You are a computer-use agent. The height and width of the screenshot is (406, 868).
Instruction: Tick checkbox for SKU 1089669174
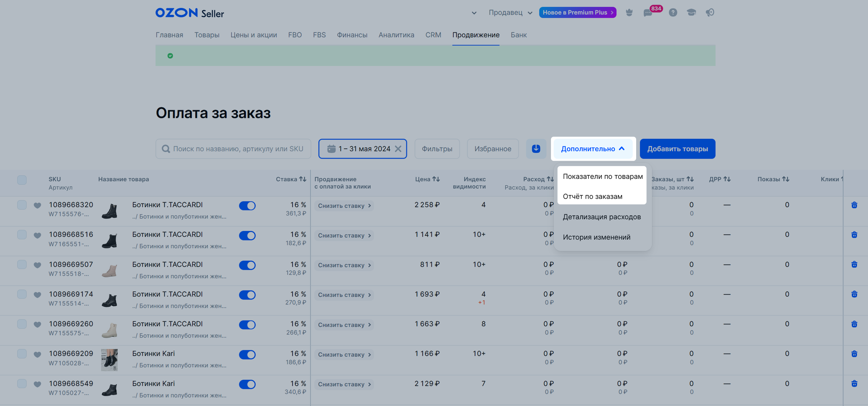(22, 294)
